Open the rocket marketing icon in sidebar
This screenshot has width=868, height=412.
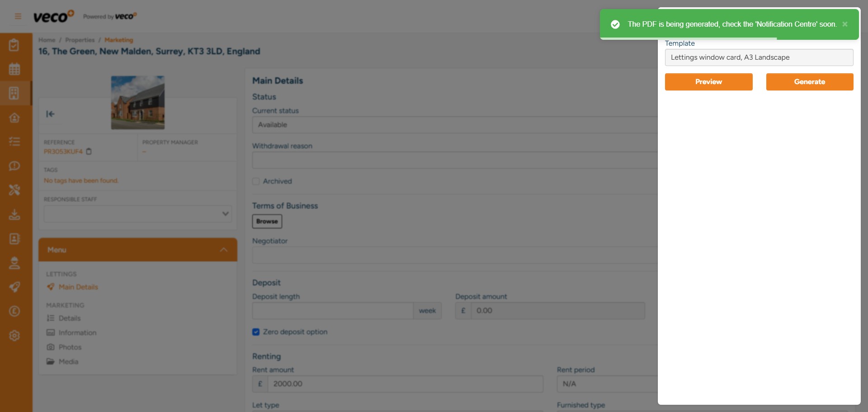[14, 287]
